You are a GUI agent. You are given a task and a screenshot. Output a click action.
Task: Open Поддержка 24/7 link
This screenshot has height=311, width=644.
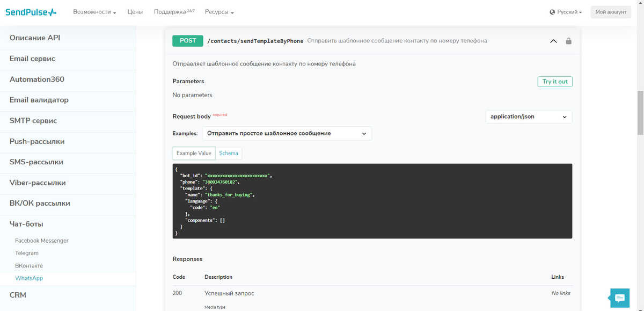tap(173, 12)
